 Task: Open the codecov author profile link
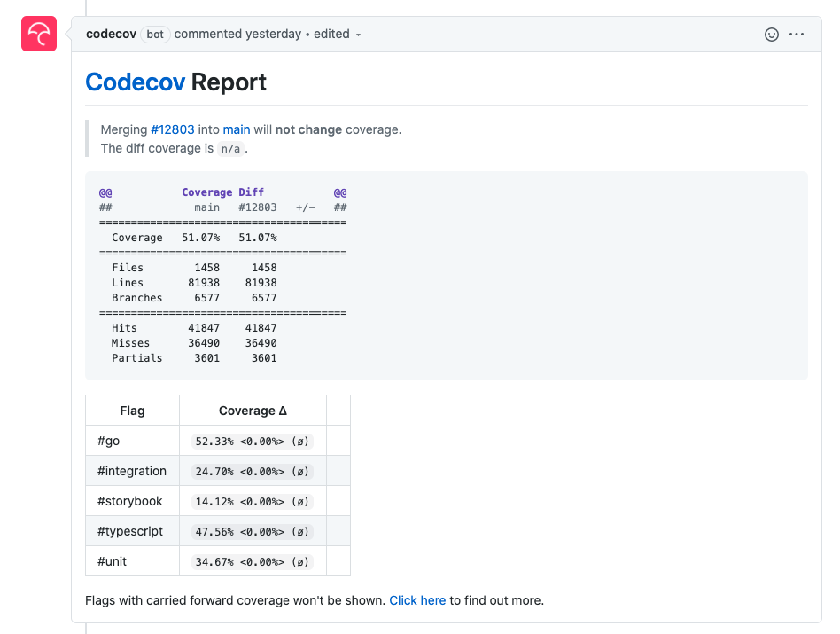(x=111, y=34)
